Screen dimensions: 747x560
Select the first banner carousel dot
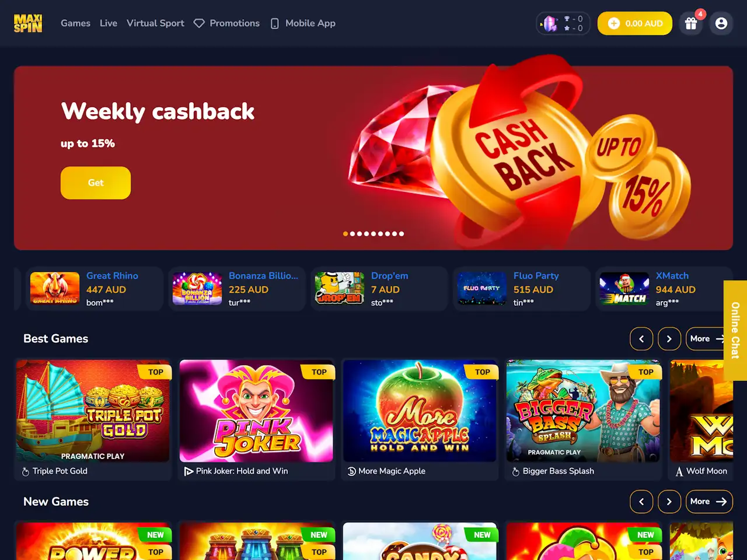tap(345, 234)
